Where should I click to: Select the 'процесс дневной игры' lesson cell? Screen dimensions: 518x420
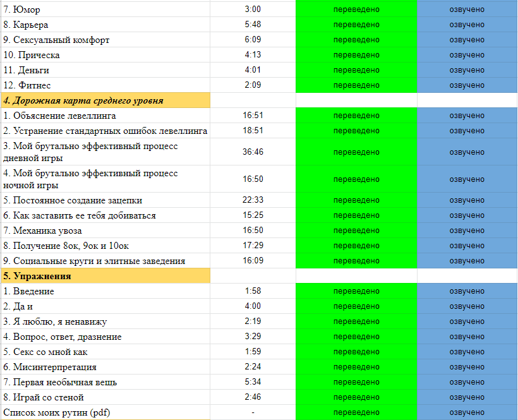tap(105, 152)
